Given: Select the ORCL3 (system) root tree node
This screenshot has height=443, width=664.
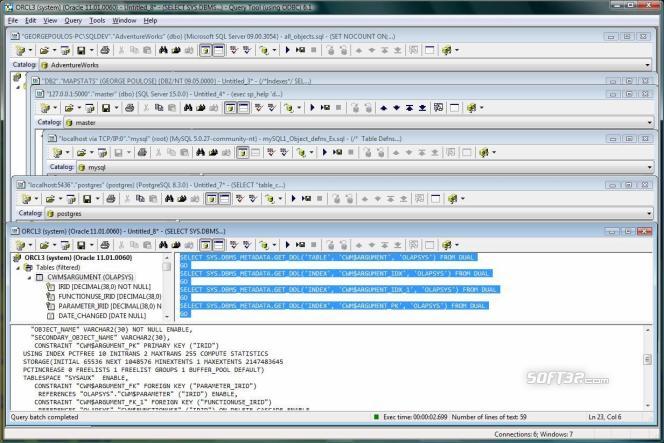Looking at the screenshot, I should click(x=78, y=257).
